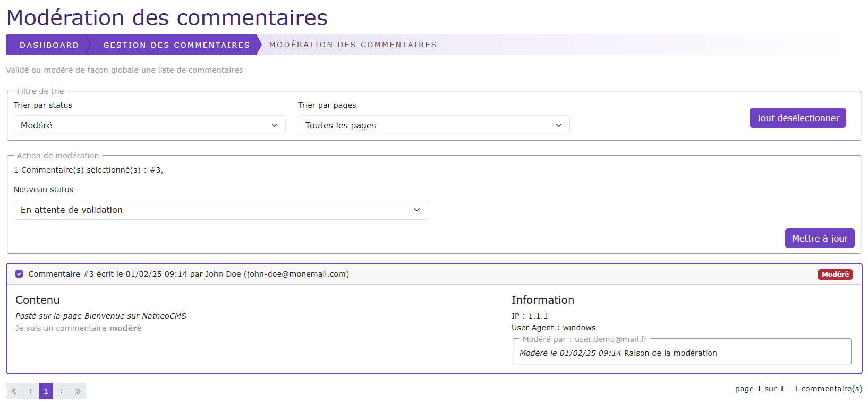Viewport: 868px width, 403px height.
Task: Go to previous page using left chevron
Action: click(31, 391)
